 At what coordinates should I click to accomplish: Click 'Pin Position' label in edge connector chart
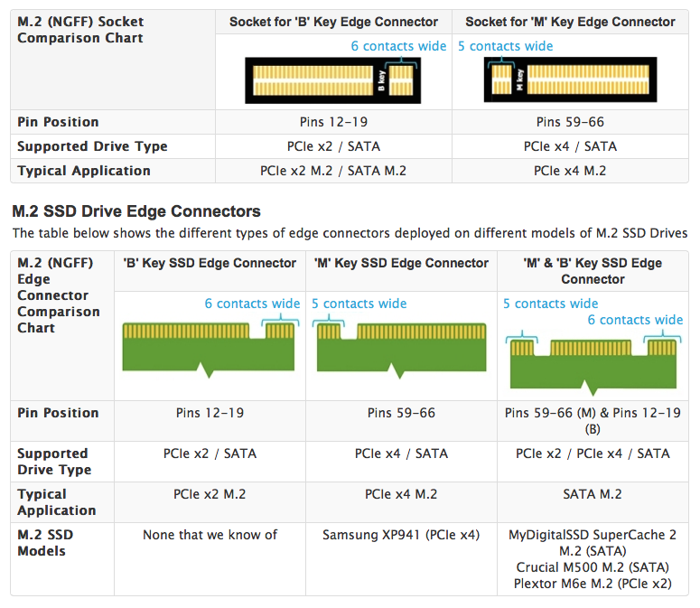pos(58,413)
